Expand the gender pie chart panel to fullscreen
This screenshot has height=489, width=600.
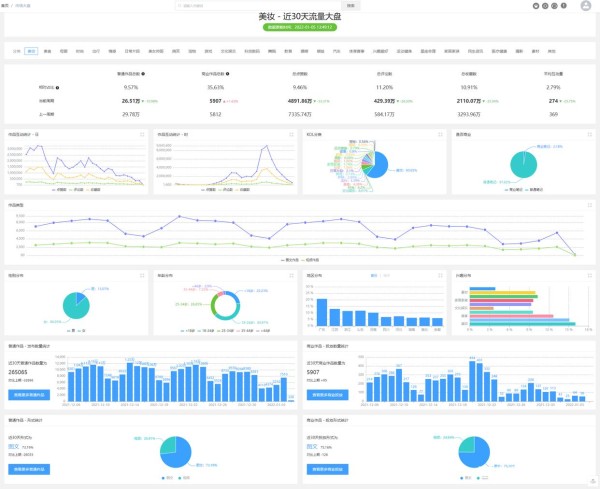(142, 275)
